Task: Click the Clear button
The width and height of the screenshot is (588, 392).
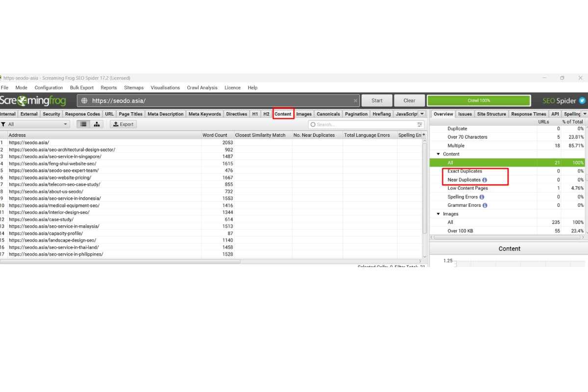Action: tap(409, 100)
